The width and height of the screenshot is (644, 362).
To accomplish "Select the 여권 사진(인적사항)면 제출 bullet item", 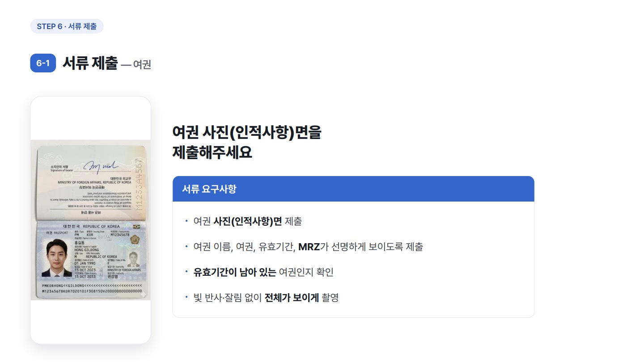I will tap(247, 221).
